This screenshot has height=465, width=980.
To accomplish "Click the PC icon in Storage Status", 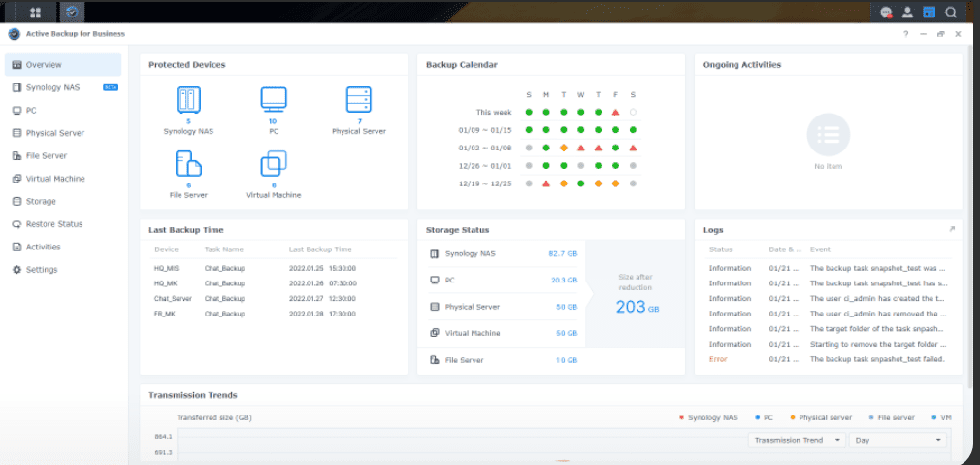I will point(435,280).
